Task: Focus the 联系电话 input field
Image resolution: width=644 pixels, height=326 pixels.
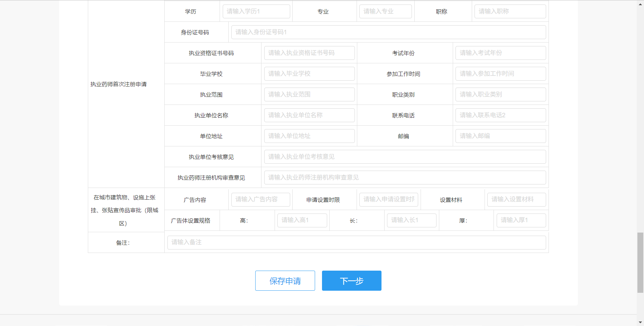Action: tap(500, 115)
